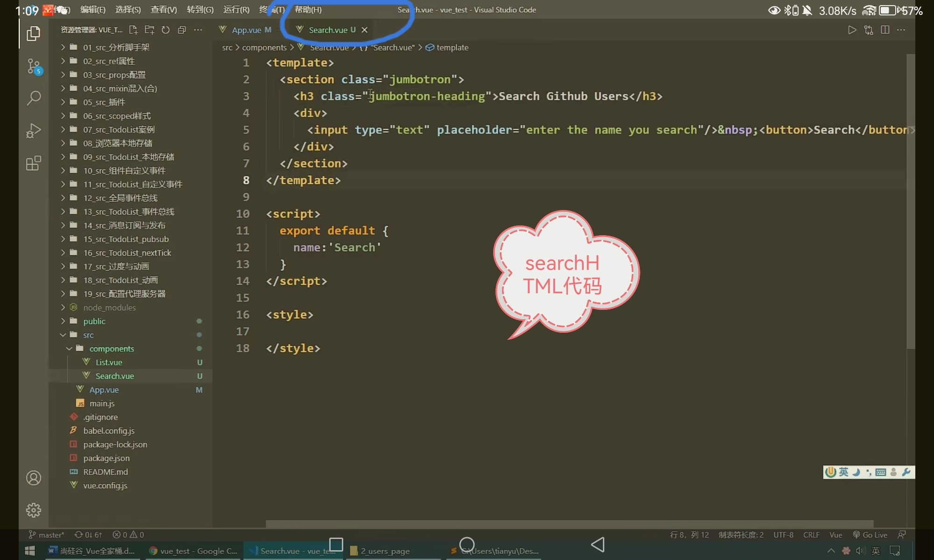Image resolution: width=934 pixels, height=560 pixels.
Task: Open the Manage gear icon
Action: click(34, 510)
